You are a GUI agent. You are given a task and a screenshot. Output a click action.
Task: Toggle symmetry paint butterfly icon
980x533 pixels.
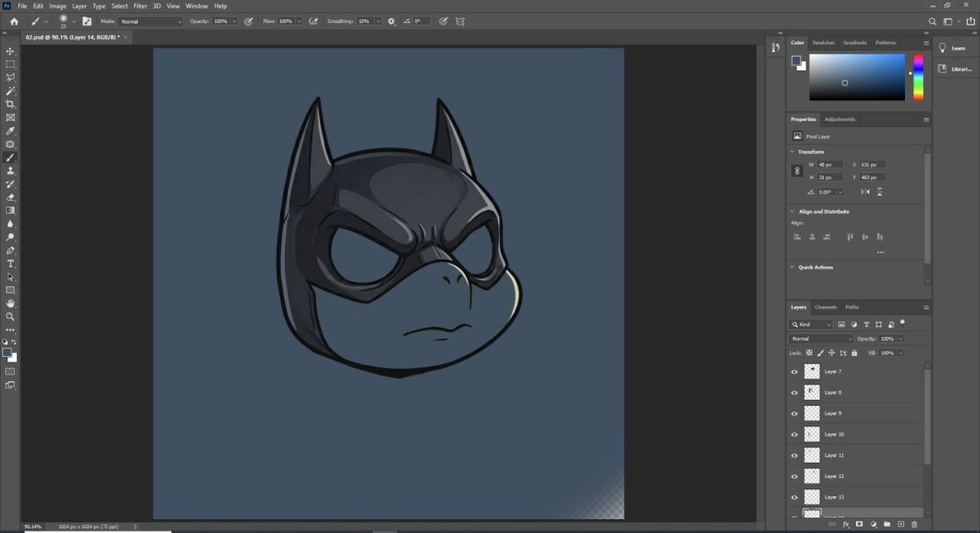461,21
